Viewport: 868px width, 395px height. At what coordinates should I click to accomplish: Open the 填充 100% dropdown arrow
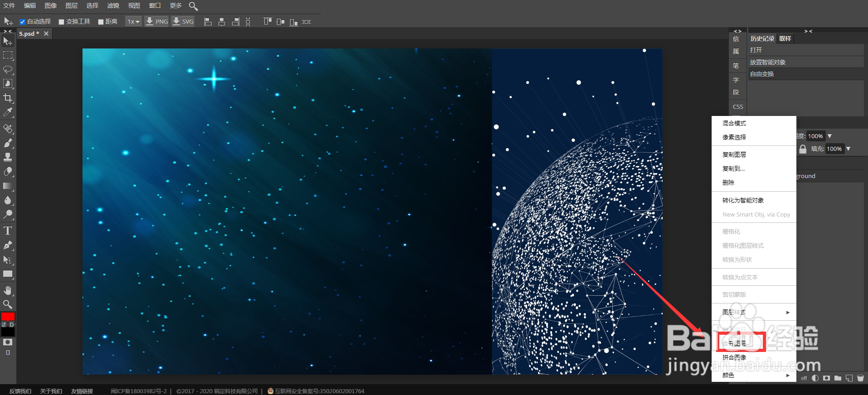(x=848, y=149)
